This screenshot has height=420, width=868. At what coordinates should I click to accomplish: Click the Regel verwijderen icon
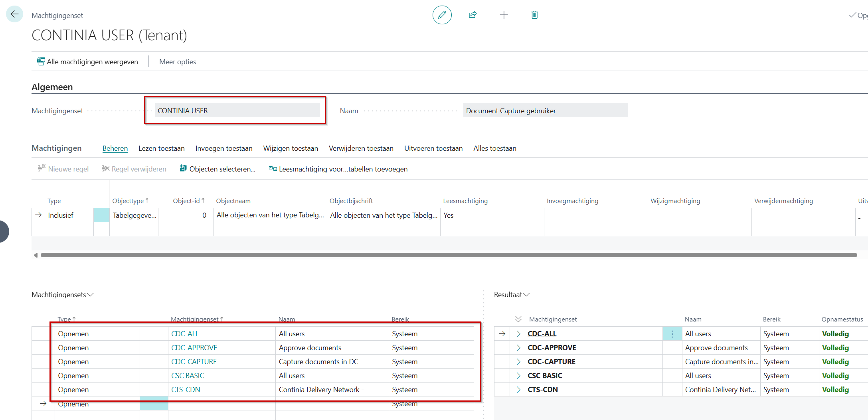pyautogui.click(x=105, y=169)
